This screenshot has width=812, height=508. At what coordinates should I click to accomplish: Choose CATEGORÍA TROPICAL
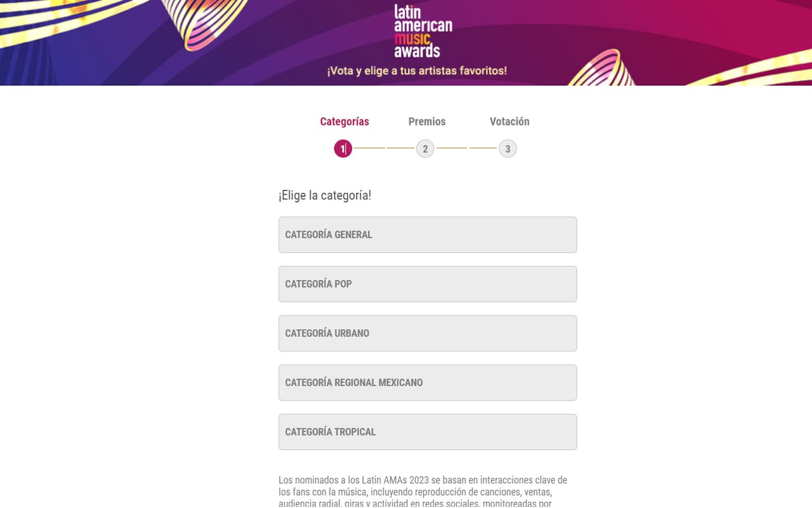(428, 432)
